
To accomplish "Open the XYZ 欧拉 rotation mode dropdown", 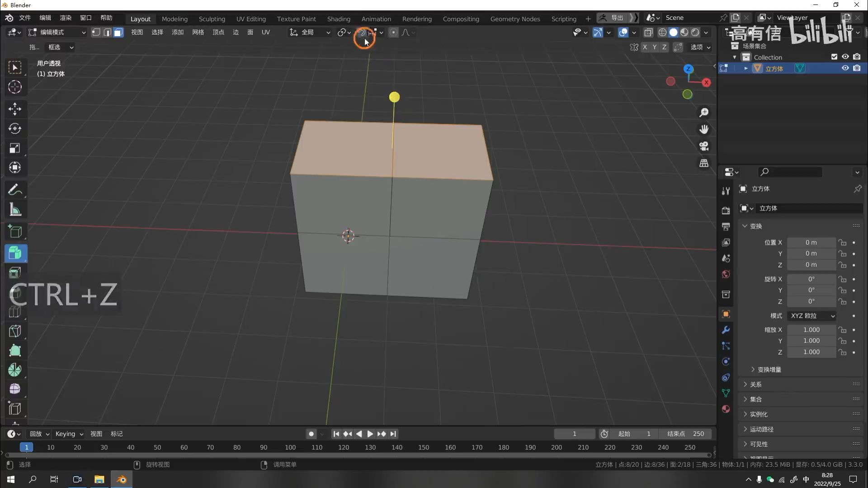I will tap(812, 316).
